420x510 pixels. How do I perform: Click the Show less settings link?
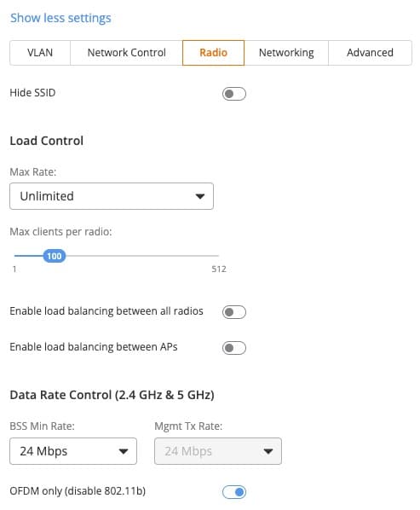(x=60, y=18)
